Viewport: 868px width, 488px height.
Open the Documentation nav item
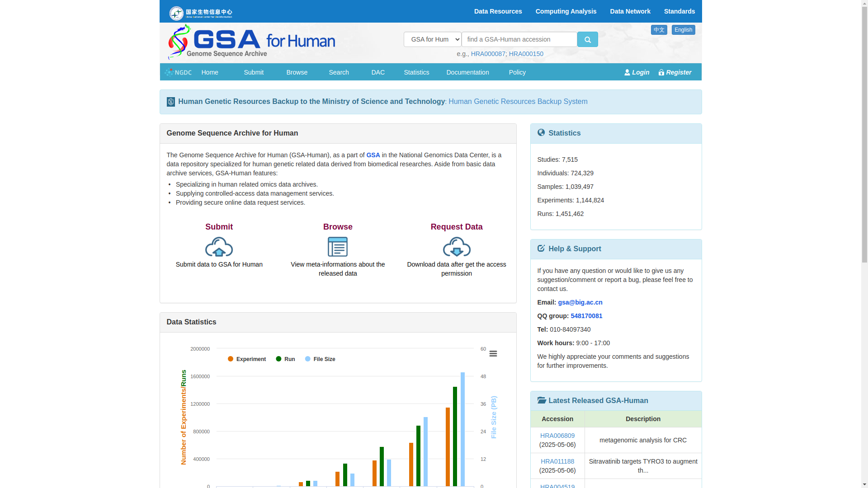467,72
